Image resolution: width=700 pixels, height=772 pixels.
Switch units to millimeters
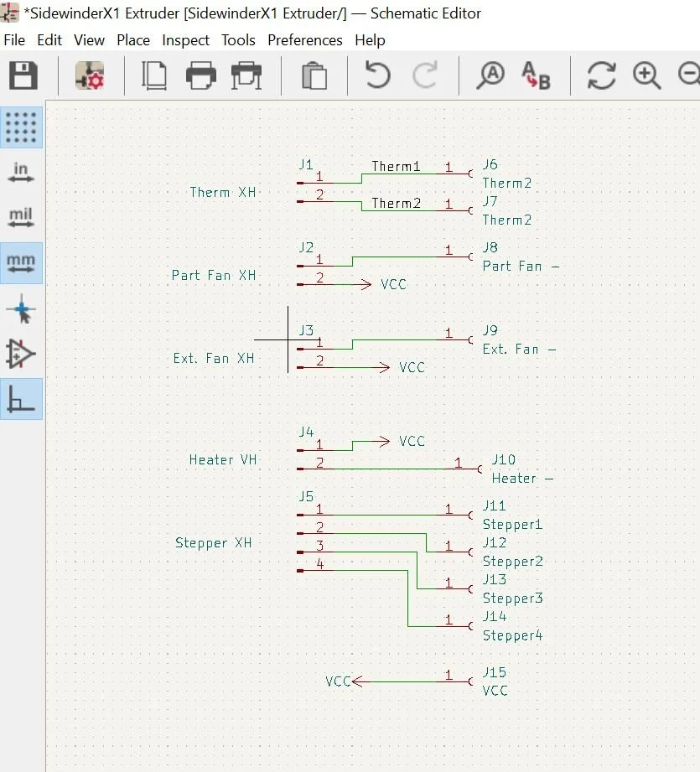pos(21,263)
